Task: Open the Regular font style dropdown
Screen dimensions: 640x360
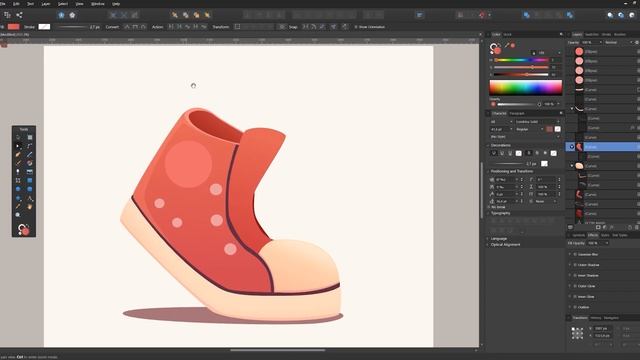Action: pos(529,129)
